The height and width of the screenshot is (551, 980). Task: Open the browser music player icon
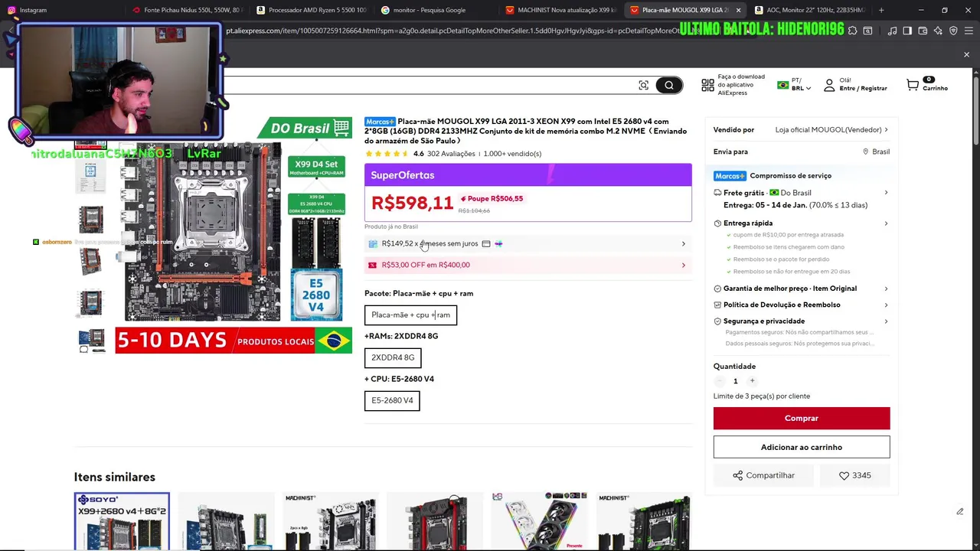point(892,31)
